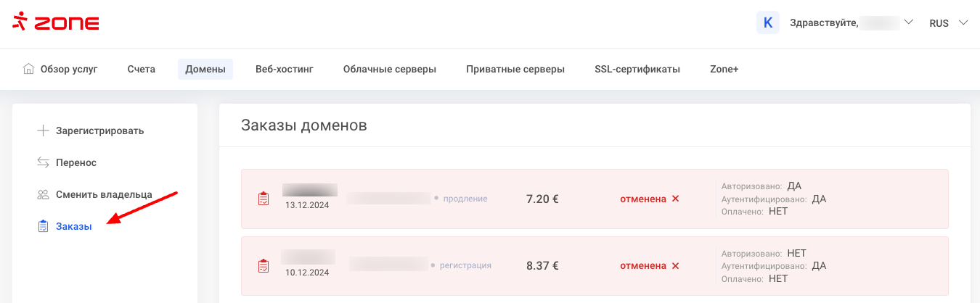The image size is (980, 303).
Task: Open the RUS language dropdown
Action: (x=948, y=23)
